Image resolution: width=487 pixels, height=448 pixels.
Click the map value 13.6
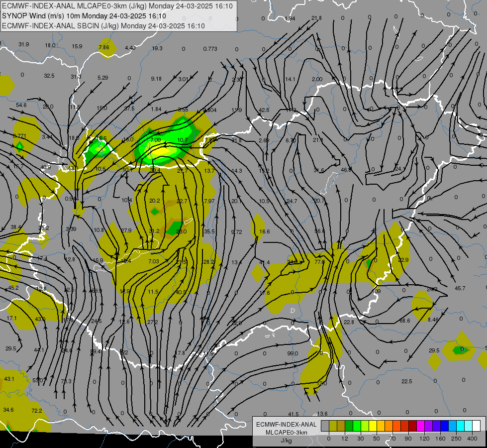pos(322,414)
